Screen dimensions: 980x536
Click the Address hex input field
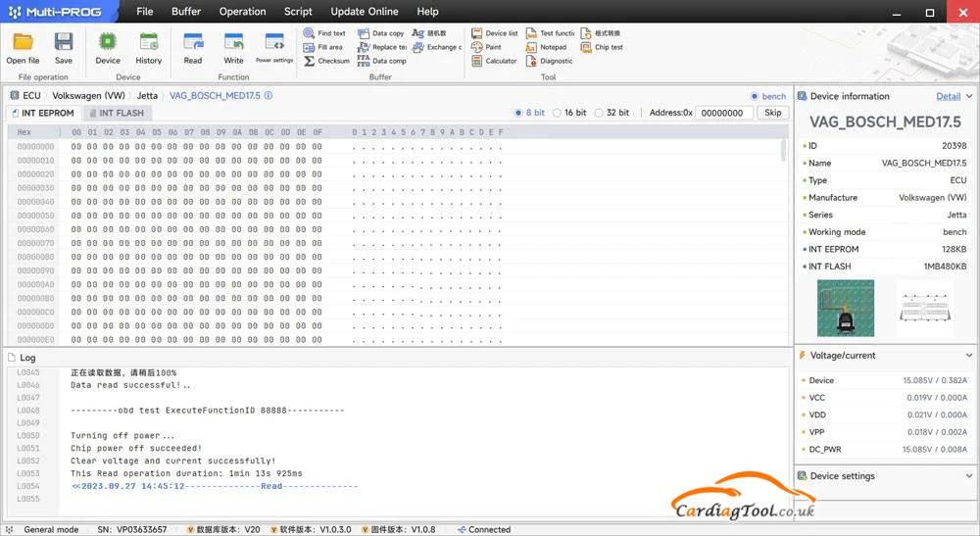pyautogui.click(x=725, y=113)
